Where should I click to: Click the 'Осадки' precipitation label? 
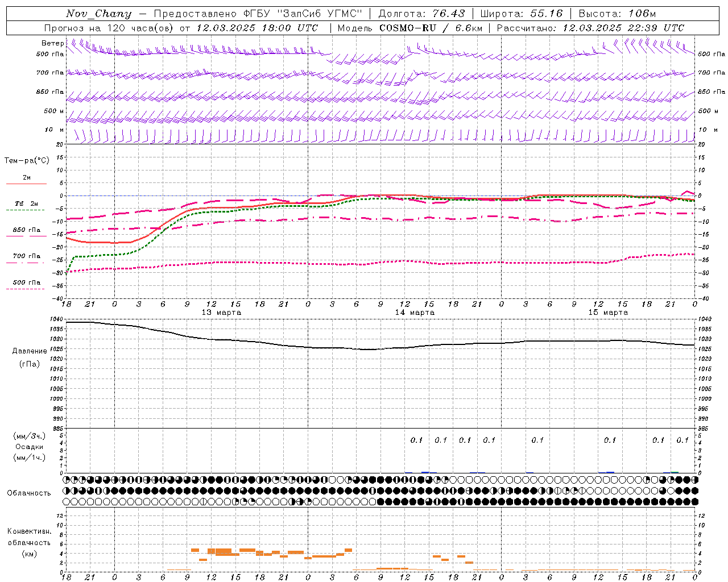(x=30, y=447)
